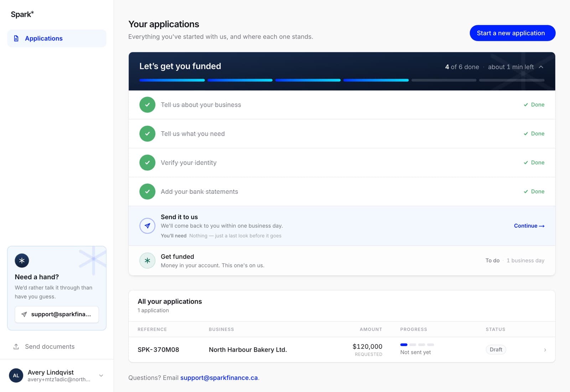Click the Not sent yet progress indicator
570x392 pixels.
click(417, 349)
